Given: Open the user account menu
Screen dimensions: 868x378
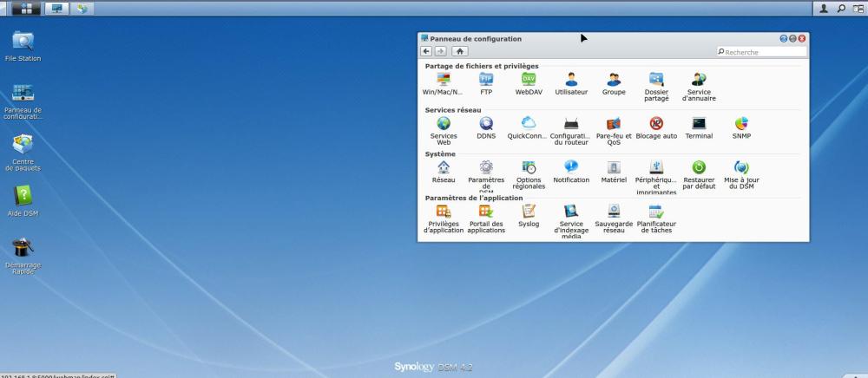Looking at the screenshot, I should click(x=824, y=9).
